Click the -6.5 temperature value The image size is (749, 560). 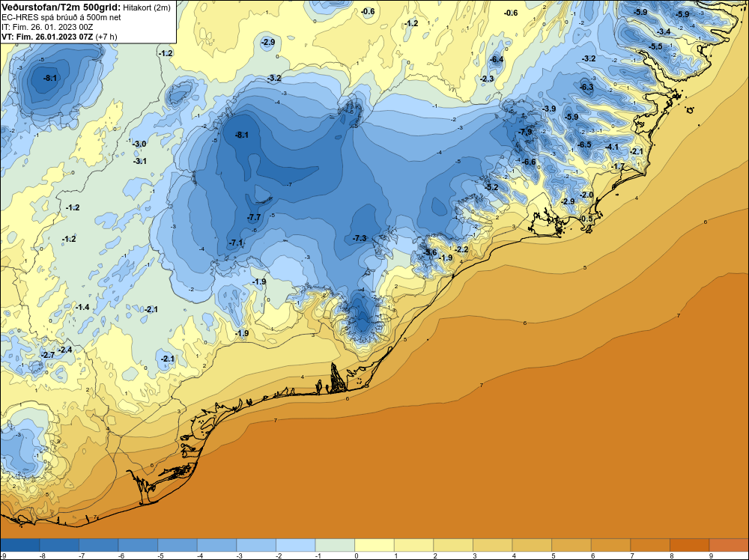585,144
